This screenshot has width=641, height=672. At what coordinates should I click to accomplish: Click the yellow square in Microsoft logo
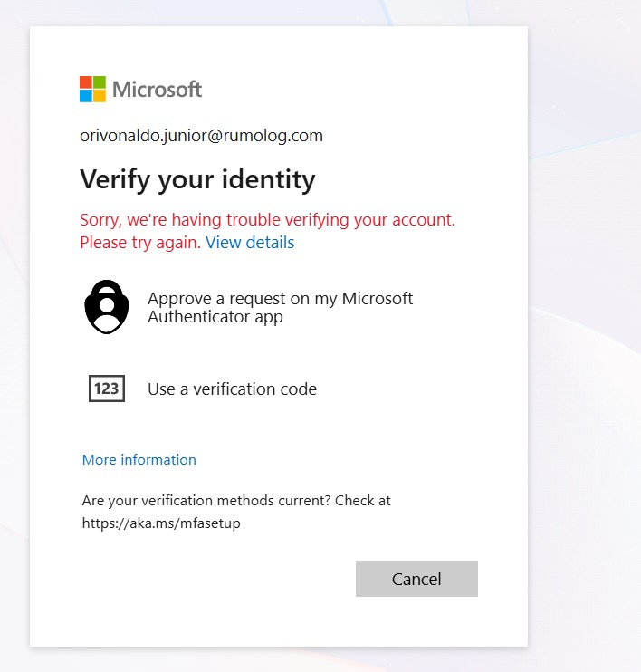tap(100, 96)
